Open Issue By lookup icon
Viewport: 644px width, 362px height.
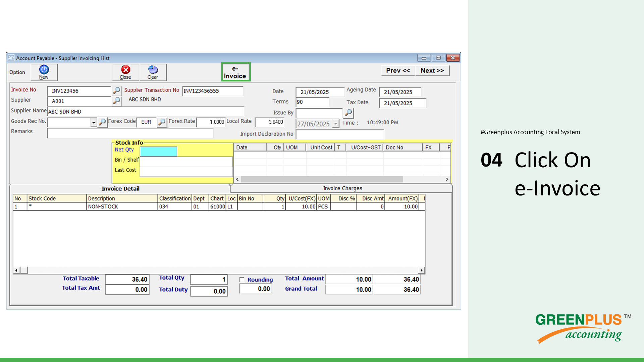click(x=348, y=113)
